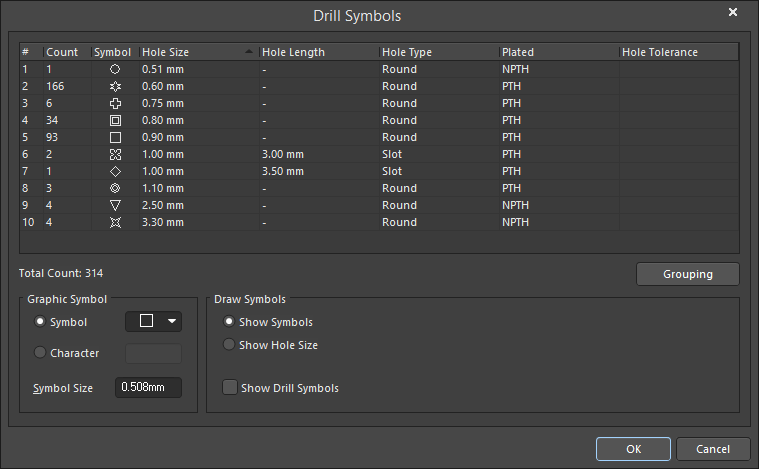Click the double-square symbol for 0.80 mm holes

pyautogui.click(x=115, y=120)
